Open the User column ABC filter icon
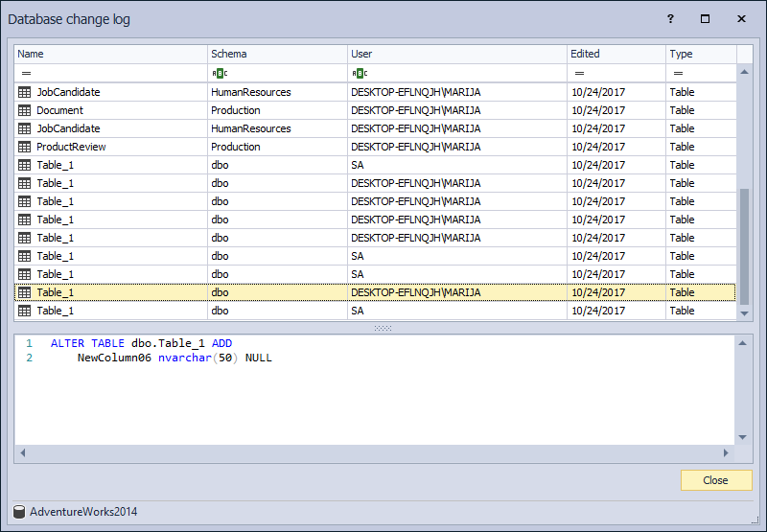 tap(360, 73)
